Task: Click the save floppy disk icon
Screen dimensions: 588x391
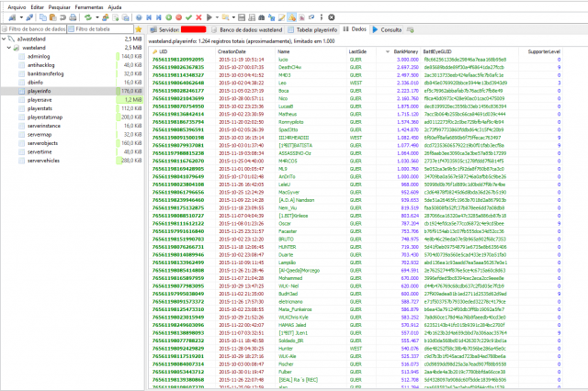Action: point(242,17)
